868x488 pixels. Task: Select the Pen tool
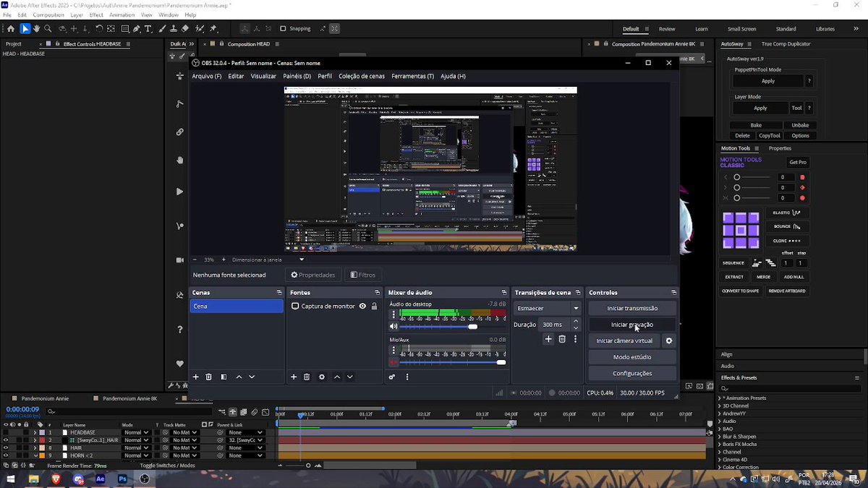point(136,29)
